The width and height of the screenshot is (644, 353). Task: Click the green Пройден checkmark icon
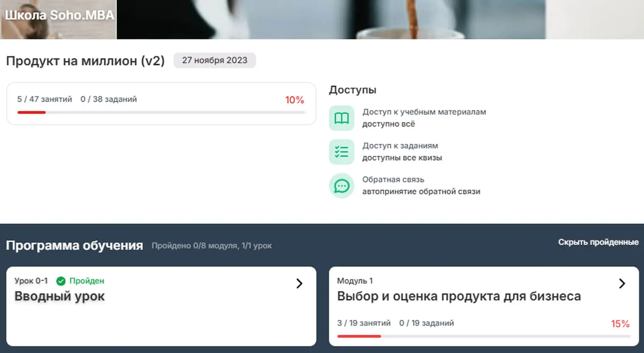pos(61,280)
